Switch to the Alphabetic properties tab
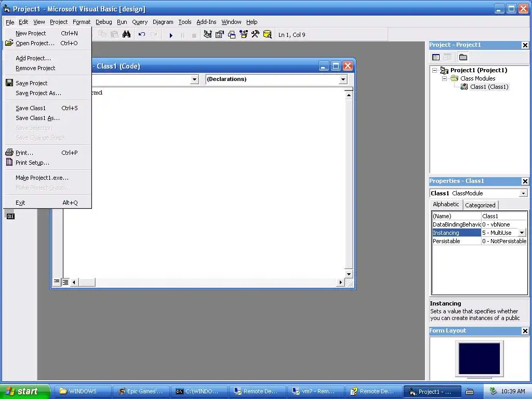Image resolution: width=532 pixels, height=399 pixels. (446, 204)
